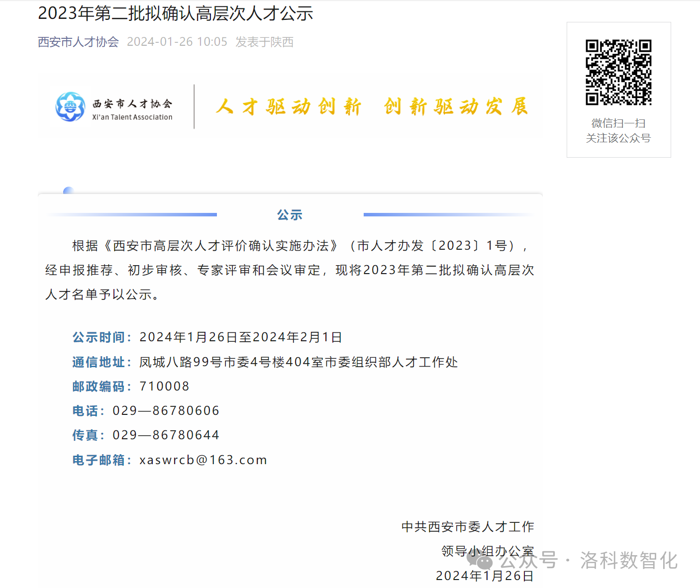Click the address 凤城八路99号市委4号楼404室
Viewport: 700px width, 588px height.
231,362
